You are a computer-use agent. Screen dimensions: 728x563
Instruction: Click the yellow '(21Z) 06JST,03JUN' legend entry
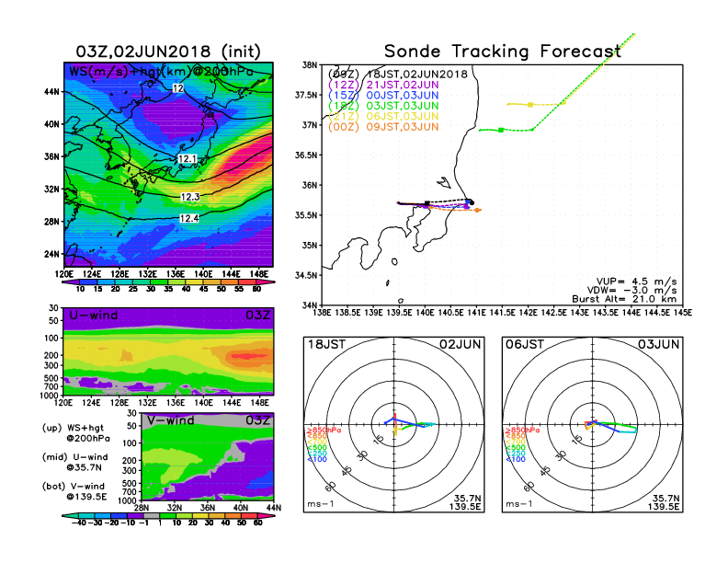(383, 117)
